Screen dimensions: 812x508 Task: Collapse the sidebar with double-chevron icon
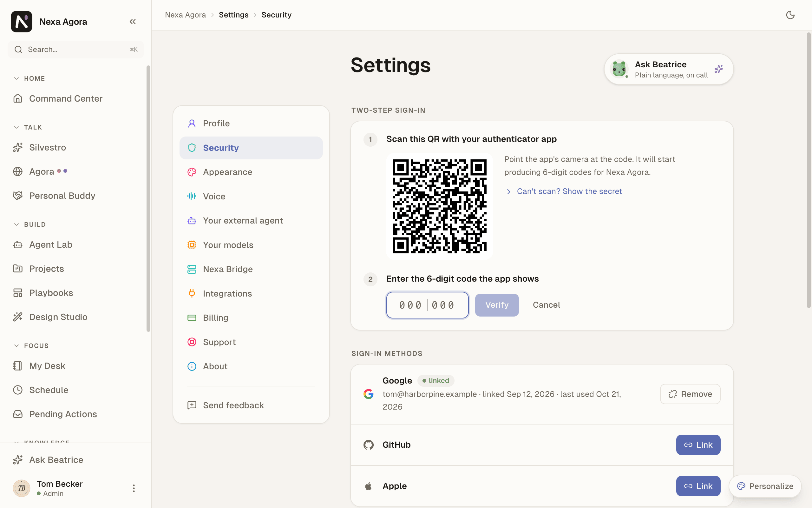(x=133, y=22)
